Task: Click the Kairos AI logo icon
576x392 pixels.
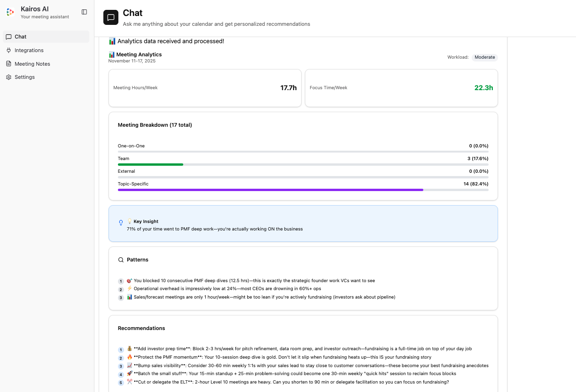Action: (10, 12)
